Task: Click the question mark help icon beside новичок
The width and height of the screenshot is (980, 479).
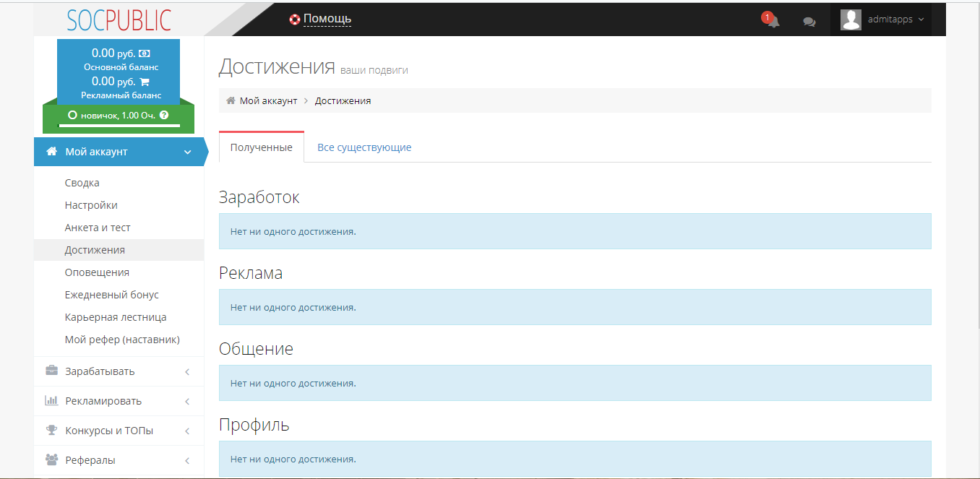Action: pyautogui.click(x=164, y=115)
